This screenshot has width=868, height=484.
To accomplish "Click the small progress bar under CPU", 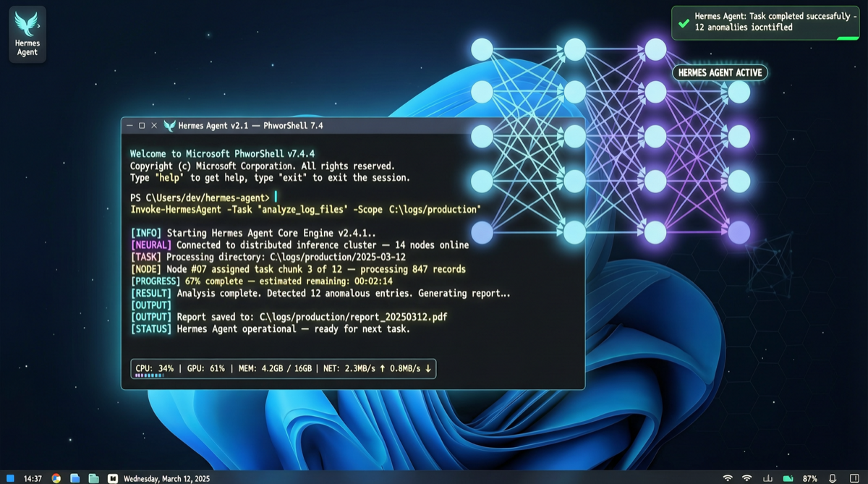I will click(x=150, y=375).
